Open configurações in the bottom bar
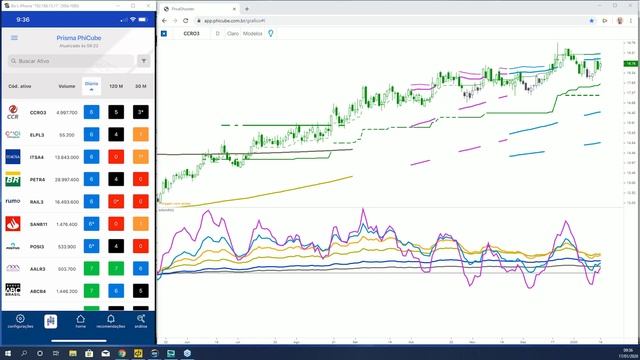640x360 pixels. pyautogui.click(x=20, y=321)
